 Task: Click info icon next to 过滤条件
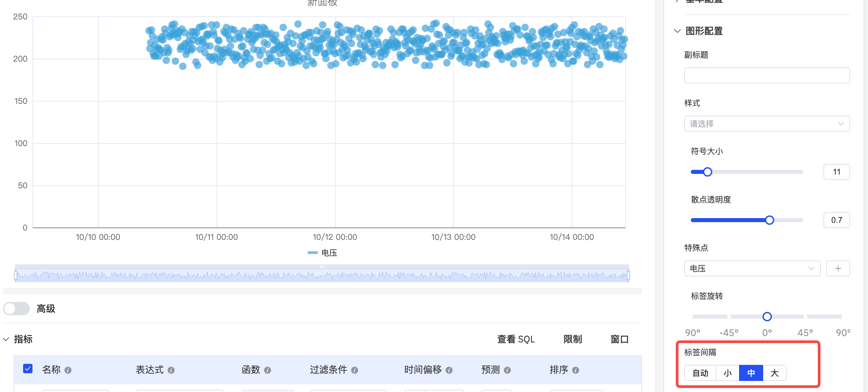coord(355,370)
